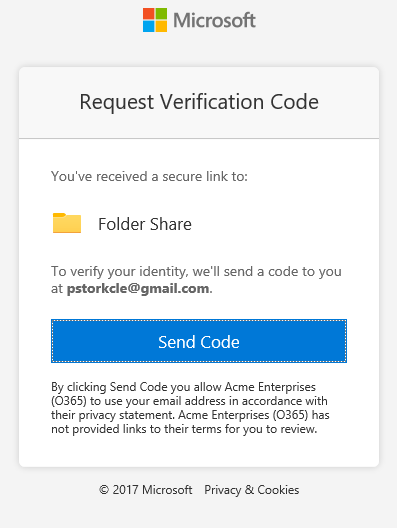Click the Microsoft four-color logo
Screen dimensions: 397x528
(x=155, y=20)
